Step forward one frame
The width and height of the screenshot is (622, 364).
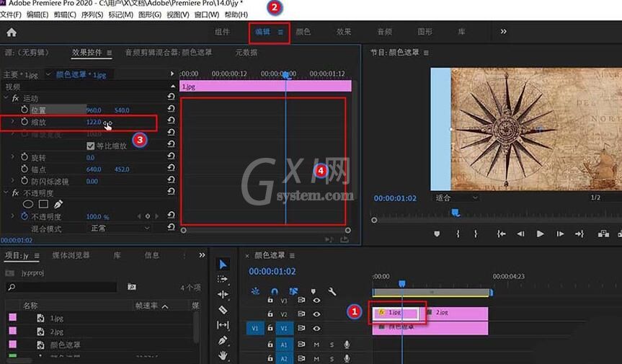point(560,234)
